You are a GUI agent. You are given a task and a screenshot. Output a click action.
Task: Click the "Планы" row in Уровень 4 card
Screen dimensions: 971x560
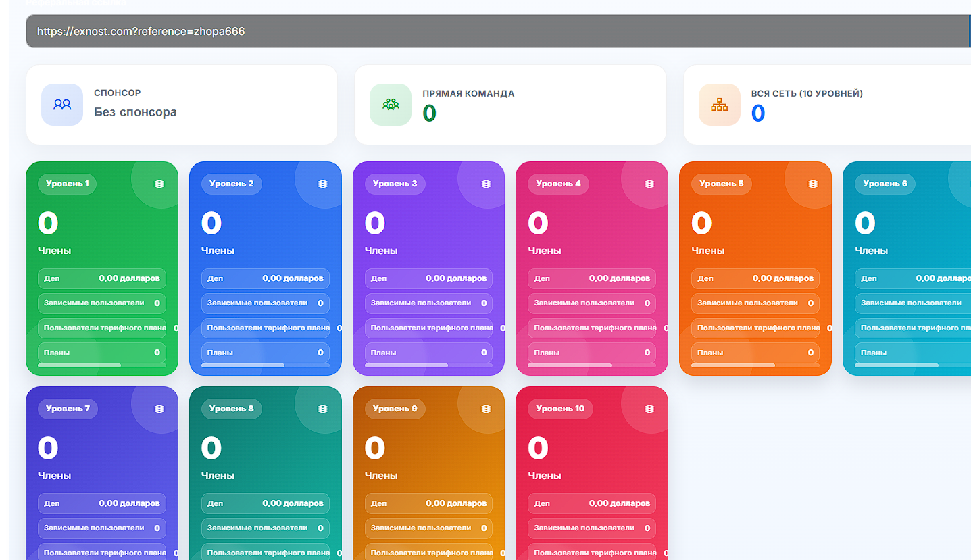tap(592, 353)
